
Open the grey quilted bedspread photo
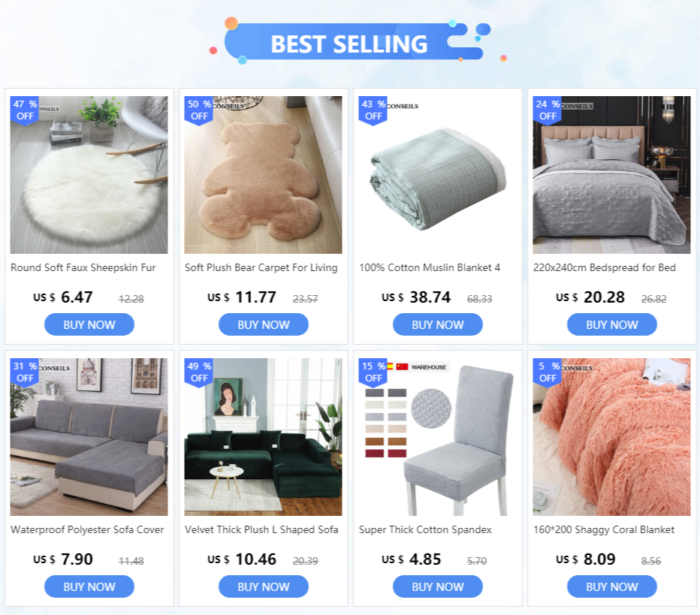pos(611,175)
